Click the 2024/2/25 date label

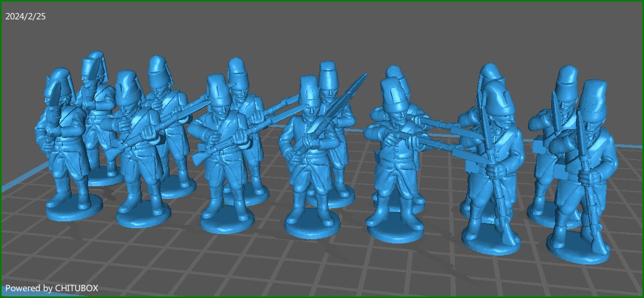[x=25, y=17]
